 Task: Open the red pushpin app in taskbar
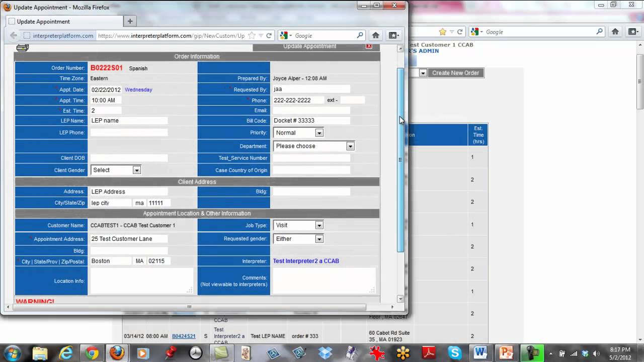coord(170,353)
